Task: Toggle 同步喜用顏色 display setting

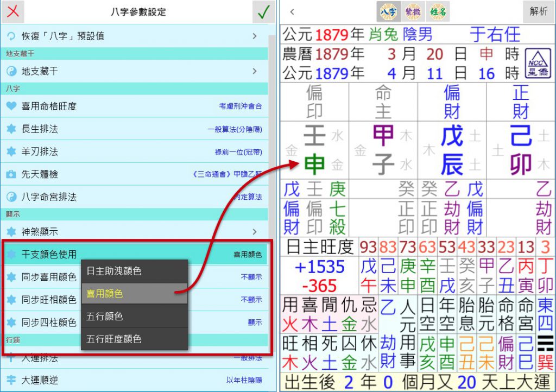Action: click(x=251, y=277)
